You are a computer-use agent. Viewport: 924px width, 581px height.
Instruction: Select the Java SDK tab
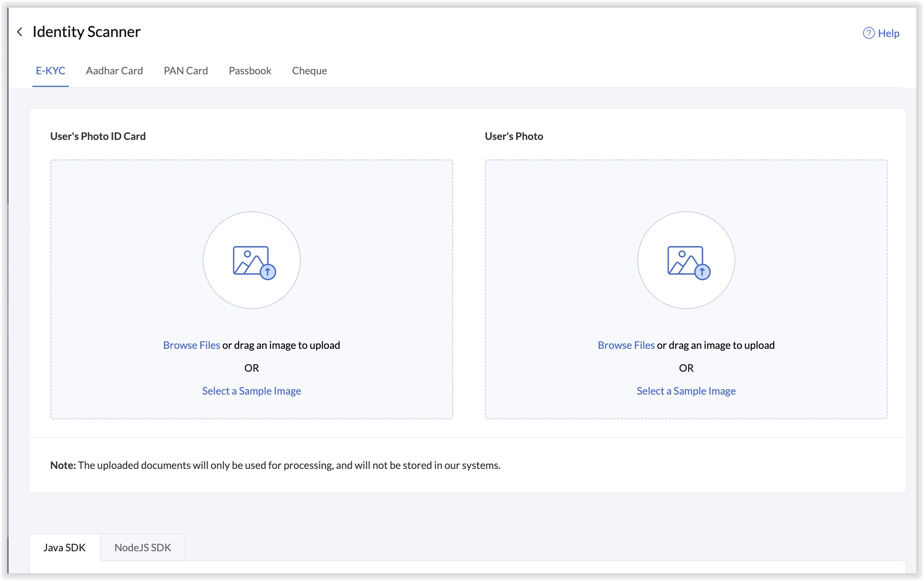(64, 547)
